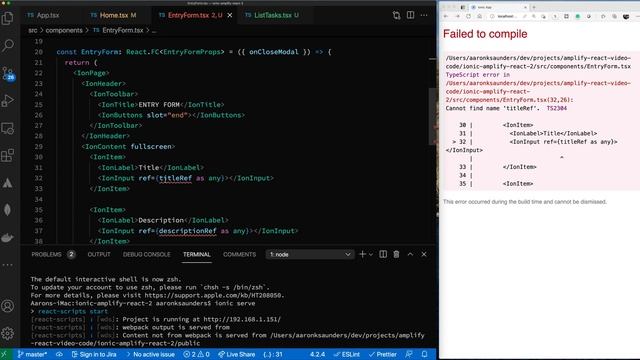Open the '1: node' terminal selector
Image resolution: width=640 pixels, height=360 pixels.
click(309, 254)
